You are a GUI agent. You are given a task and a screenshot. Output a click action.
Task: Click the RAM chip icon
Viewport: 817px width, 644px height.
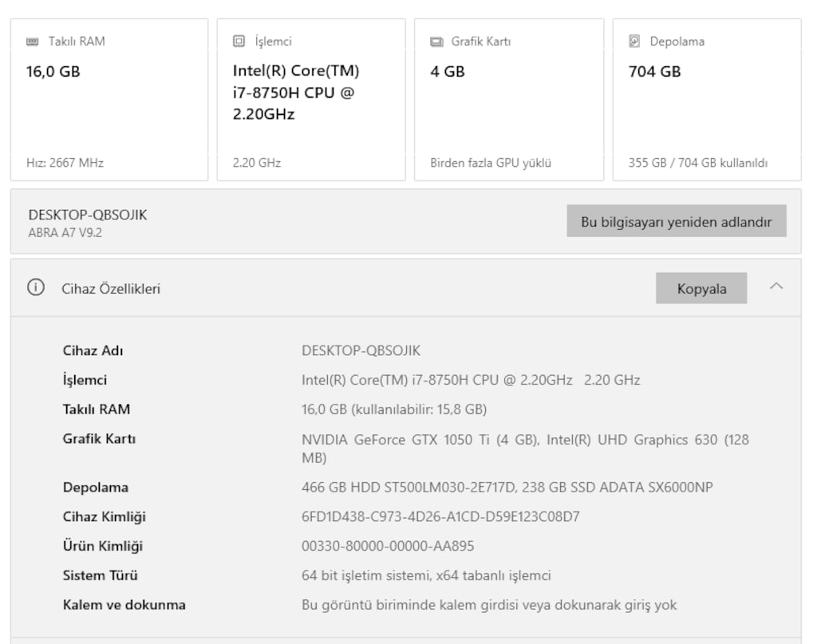point(32,41)
